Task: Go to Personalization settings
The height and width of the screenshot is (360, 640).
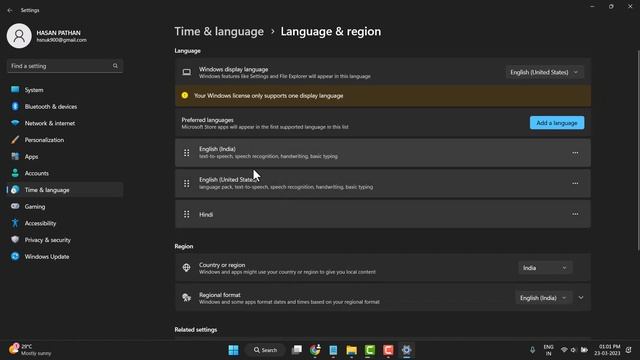Action: click(64, 140)
